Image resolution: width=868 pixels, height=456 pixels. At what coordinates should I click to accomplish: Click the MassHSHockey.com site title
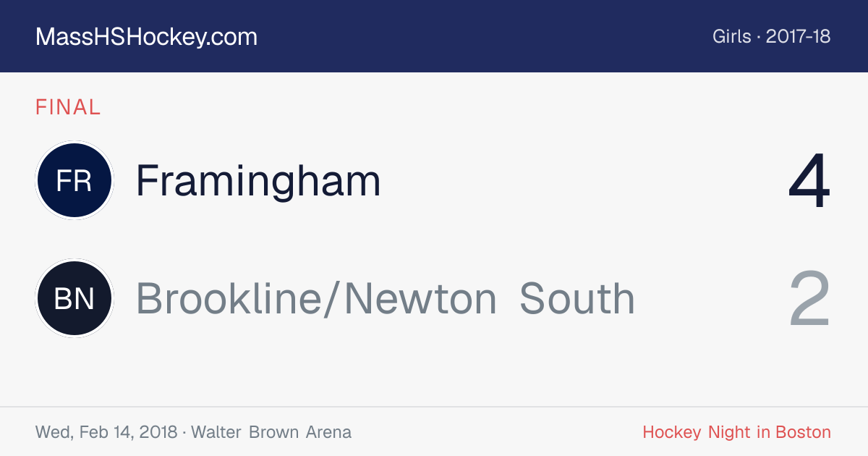(146, 37)
